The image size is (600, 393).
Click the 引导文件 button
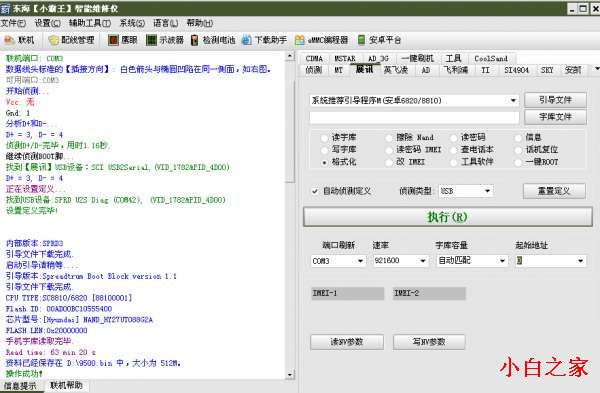pyautogui.click(x=555, y=100)
